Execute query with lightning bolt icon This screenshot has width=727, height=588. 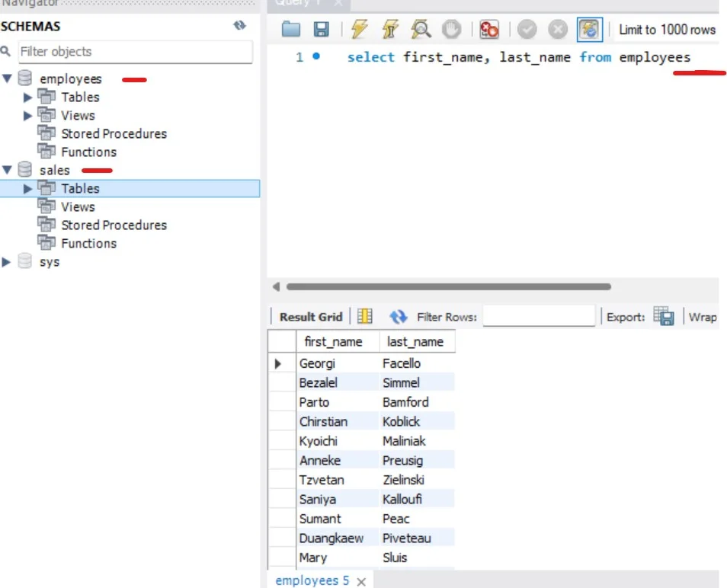coord(359,30)
